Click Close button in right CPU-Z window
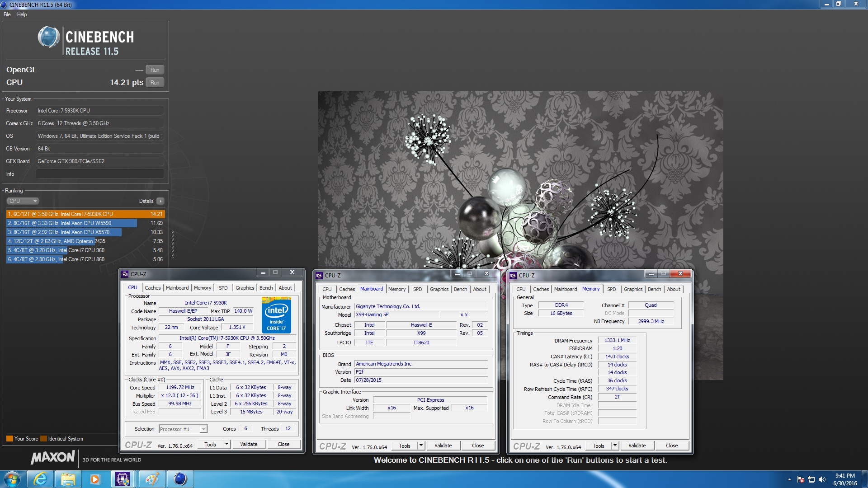 coord(672,446)
